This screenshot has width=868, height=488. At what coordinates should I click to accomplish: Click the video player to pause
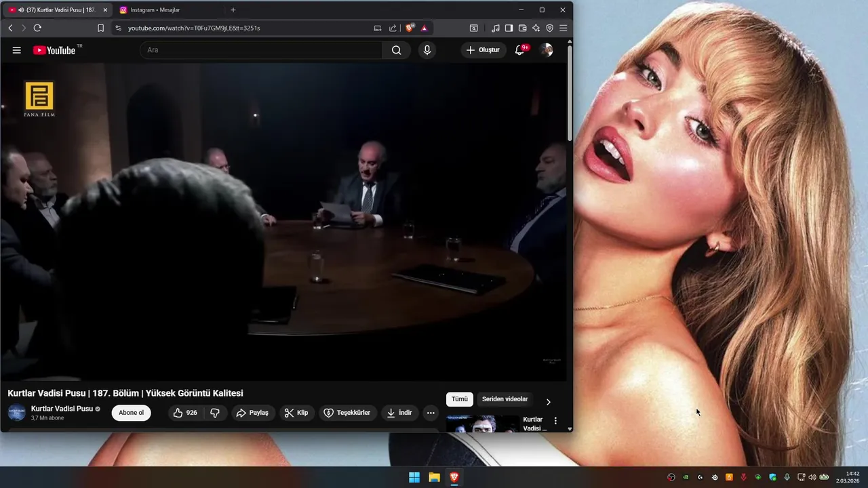(x=283, y=222)
